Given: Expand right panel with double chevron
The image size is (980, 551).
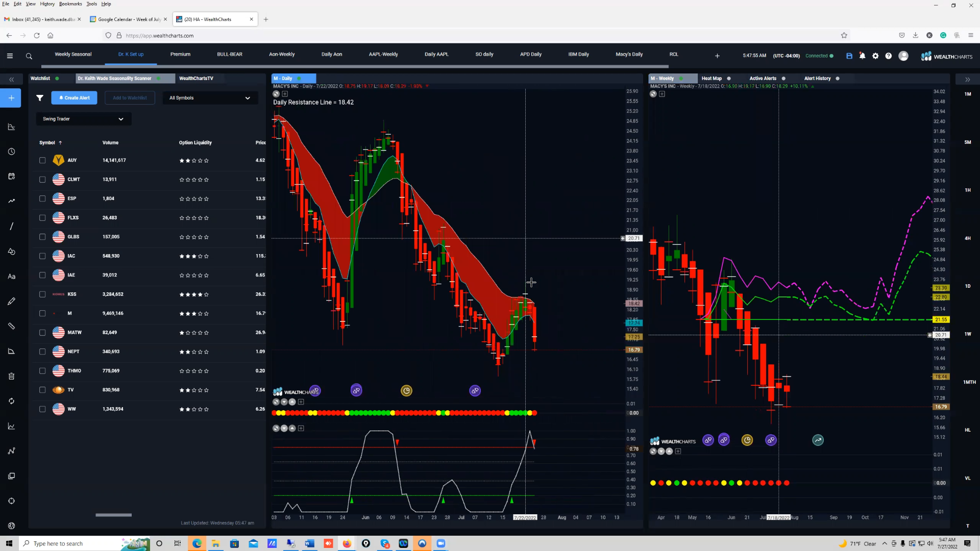Looking at the screenshot, I should pyautogui.click(x=967, y=80).
